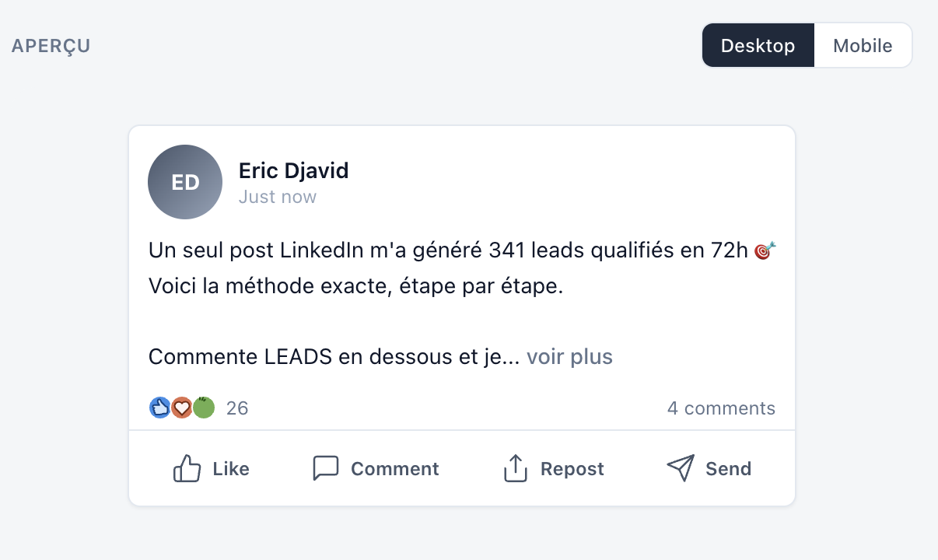Click the green clapping reaction emoji

tap(203, 407)
